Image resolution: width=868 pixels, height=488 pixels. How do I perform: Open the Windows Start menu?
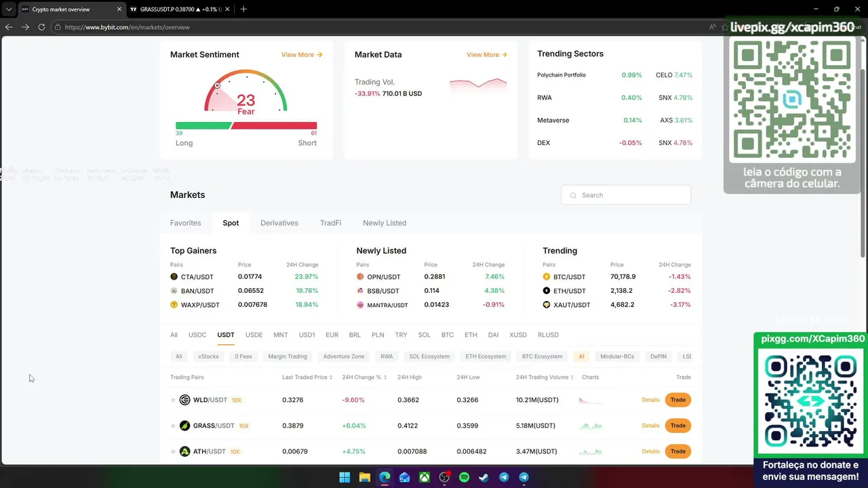pos(344,477)
